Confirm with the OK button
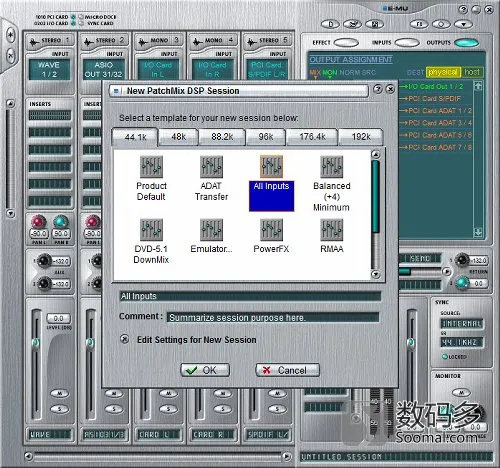 (205, 370)
